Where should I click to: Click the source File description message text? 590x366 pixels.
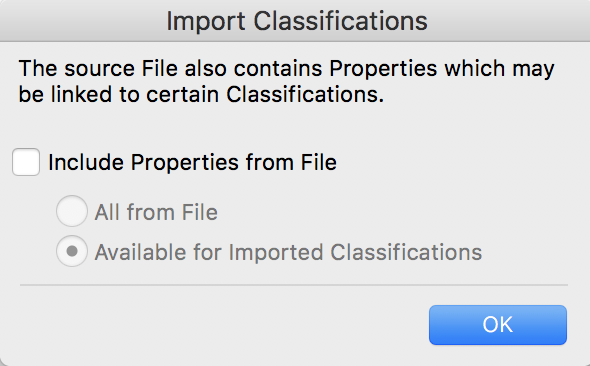286,81
